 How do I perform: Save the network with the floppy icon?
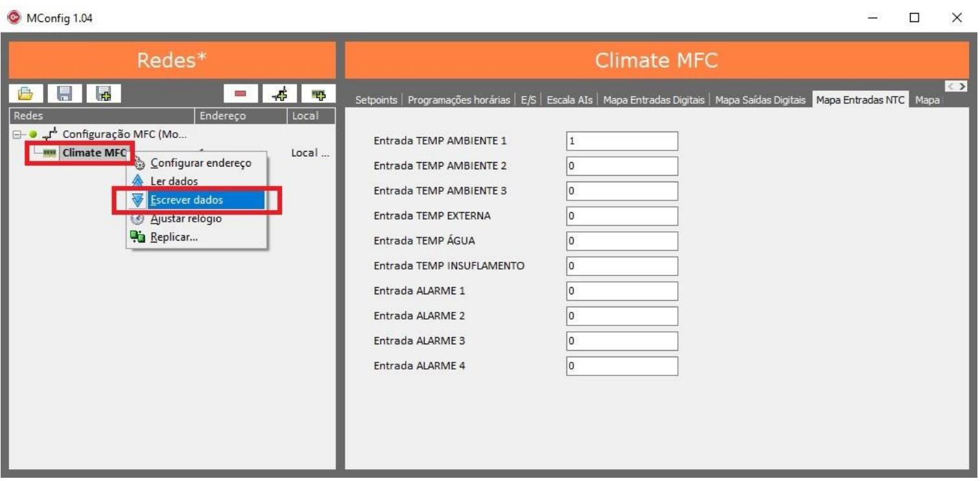[64, 93]
